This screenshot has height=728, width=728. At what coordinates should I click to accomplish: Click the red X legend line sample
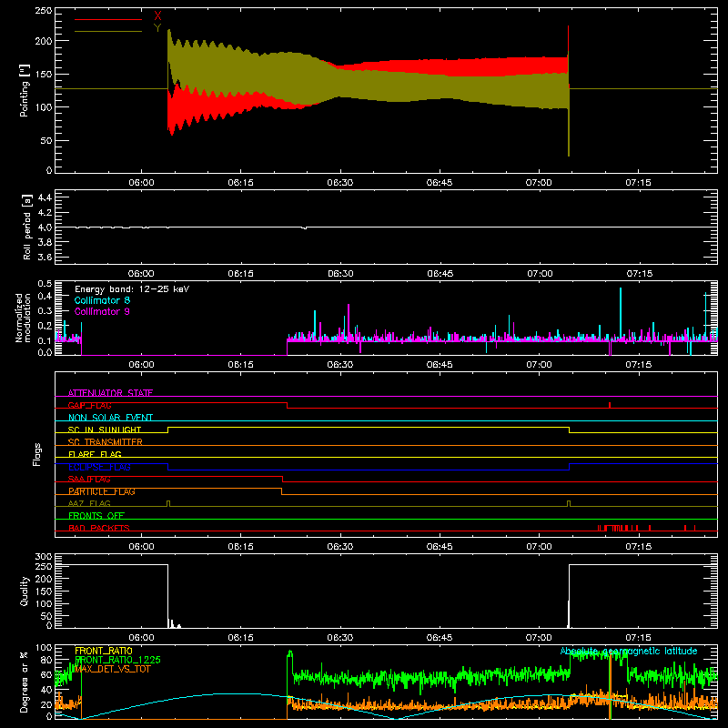(x=108, y=19)
